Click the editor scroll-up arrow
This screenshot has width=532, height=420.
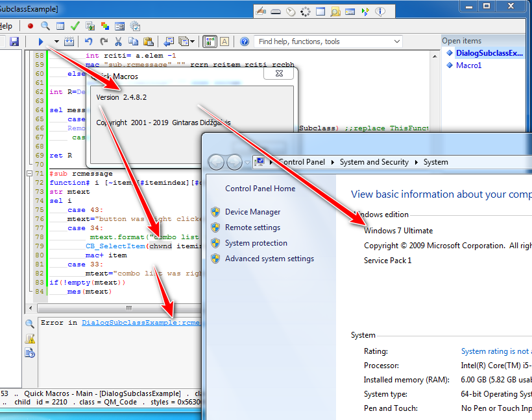point(435,56)
